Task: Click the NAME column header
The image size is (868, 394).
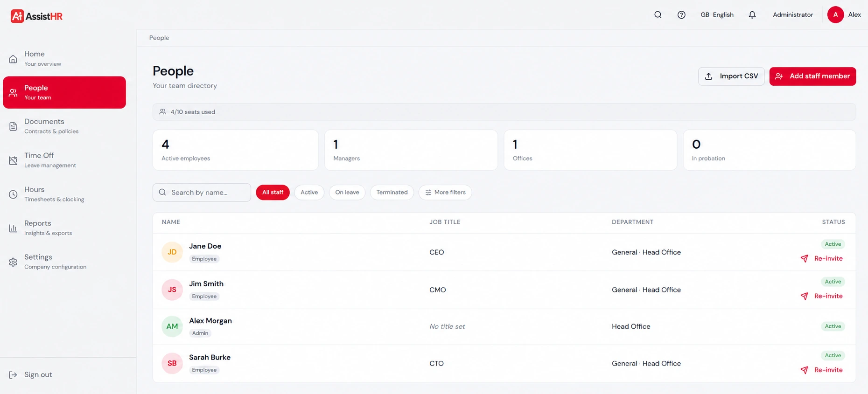Action: 171,222
